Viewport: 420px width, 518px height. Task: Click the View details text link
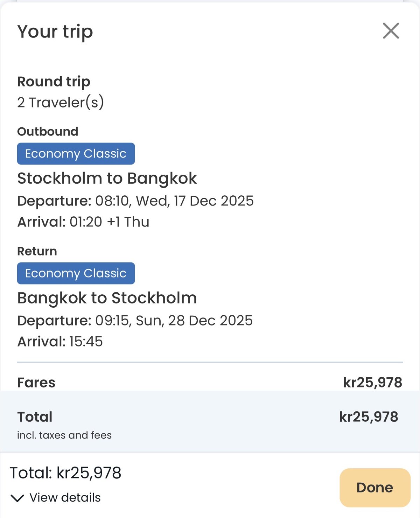65,498
